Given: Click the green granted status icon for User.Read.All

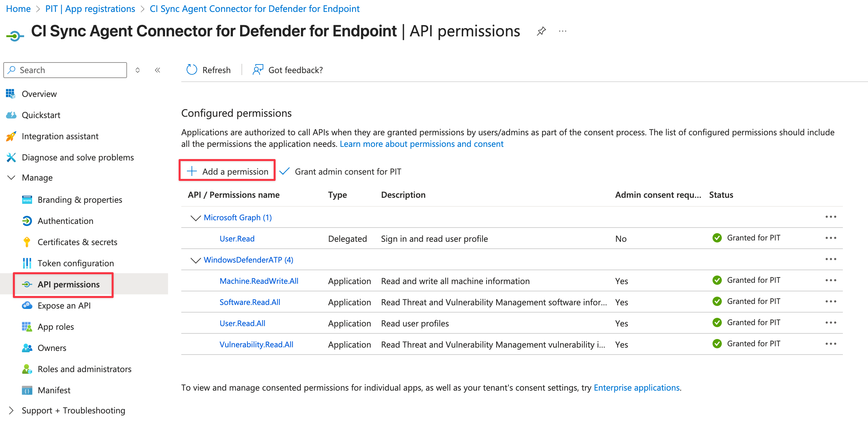Looking at the screenshot, I should pyautogui.click(x=717, y=322).
